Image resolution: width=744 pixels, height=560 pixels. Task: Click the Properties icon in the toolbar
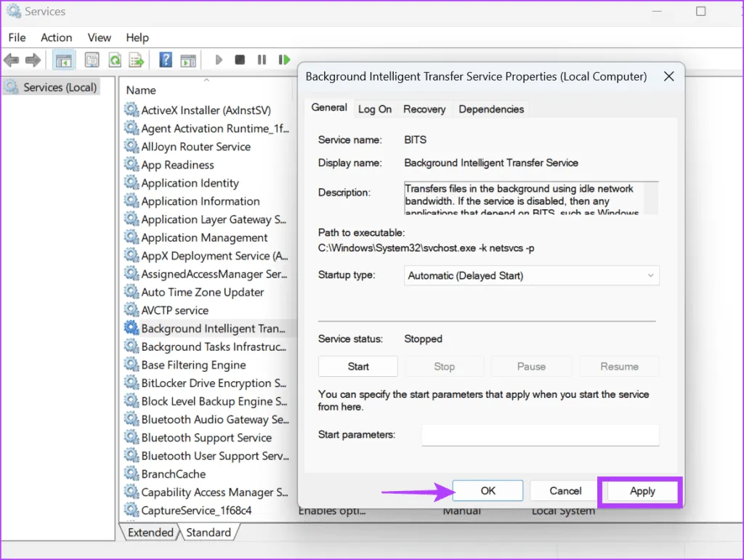[x=92, y=60]
